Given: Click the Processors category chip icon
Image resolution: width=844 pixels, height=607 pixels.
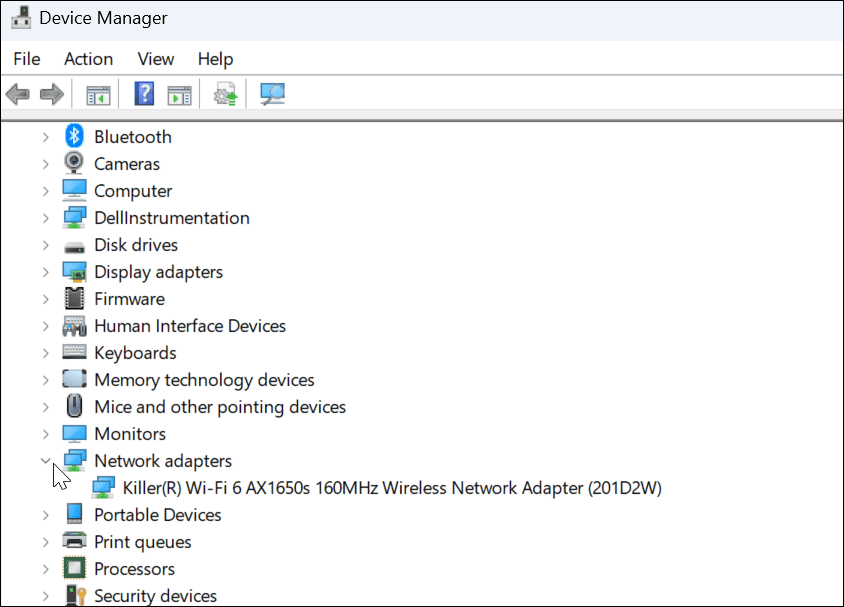Looking at the screenshot, I should [74, 568].
